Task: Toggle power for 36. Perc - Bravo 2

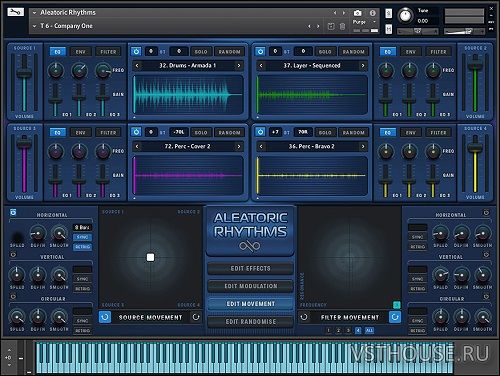Action: click(260, 132)
